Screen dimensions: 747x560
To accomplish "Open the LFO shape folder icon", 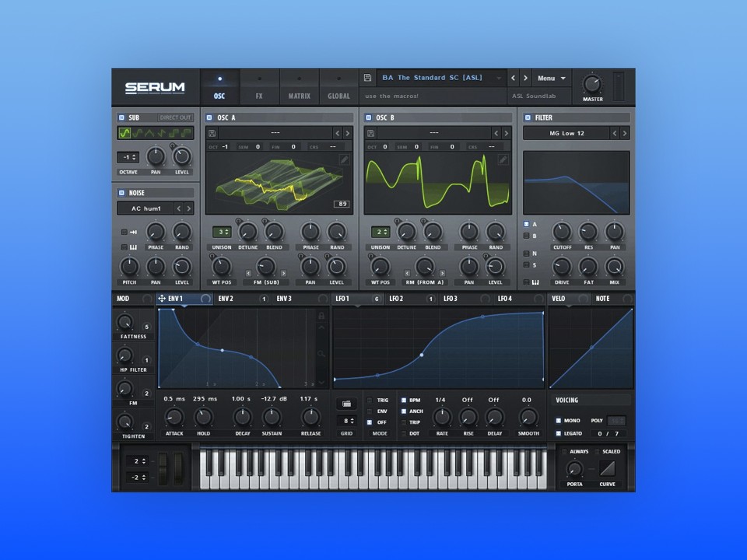I will (347, 404).
